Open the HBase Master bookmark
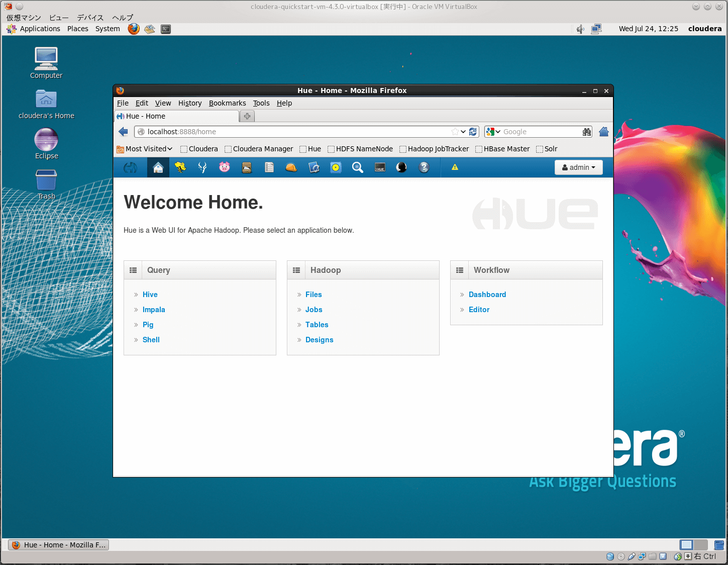728x565 pixels. (x=502, y=149)
